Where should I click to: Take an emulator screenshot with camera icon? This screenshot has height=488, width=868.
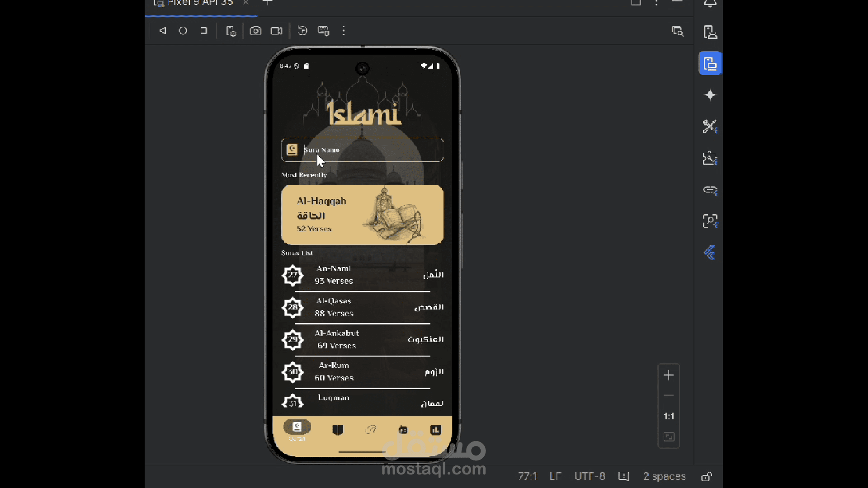[255, 31]
